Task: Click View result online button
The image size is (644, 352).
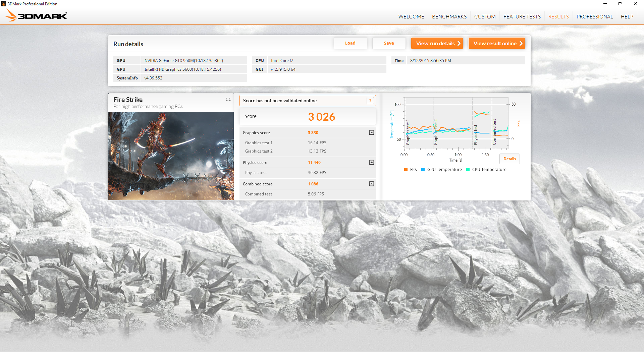Action: tap(497, 43)
